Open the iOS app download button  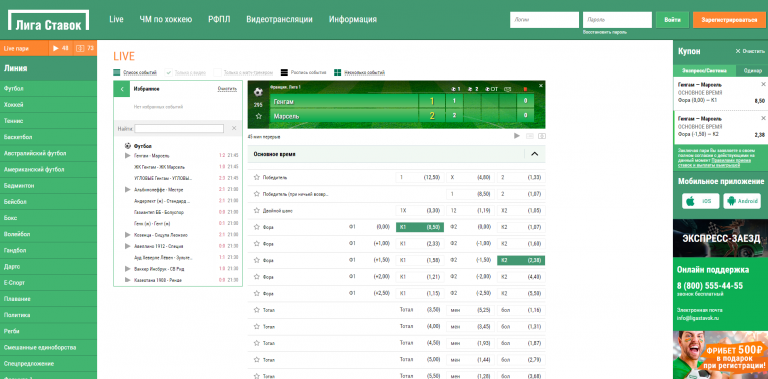(x=700, y=201)
